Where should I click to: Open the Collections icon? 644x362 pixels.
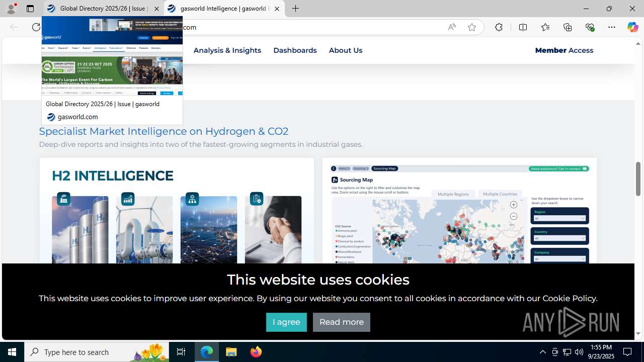coord(568,27)
